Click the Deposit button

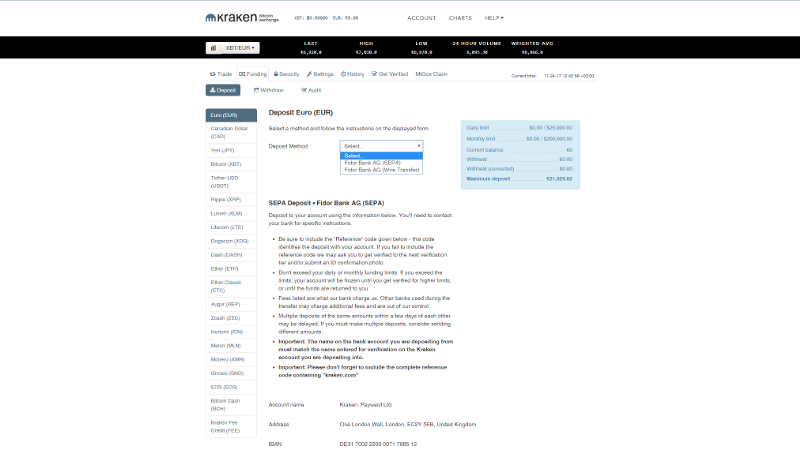click(x=223, y=90)
